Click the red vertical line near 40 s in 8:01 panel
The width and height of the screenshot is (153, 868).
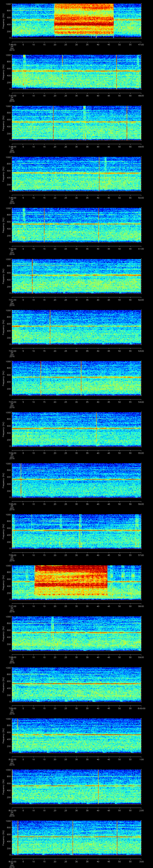click(x=98, y=787)
